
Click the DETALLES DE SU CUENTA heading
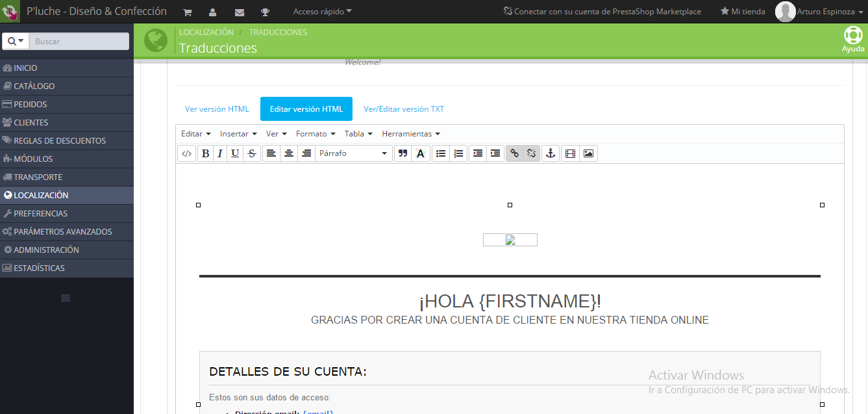(x=288, y=372)
